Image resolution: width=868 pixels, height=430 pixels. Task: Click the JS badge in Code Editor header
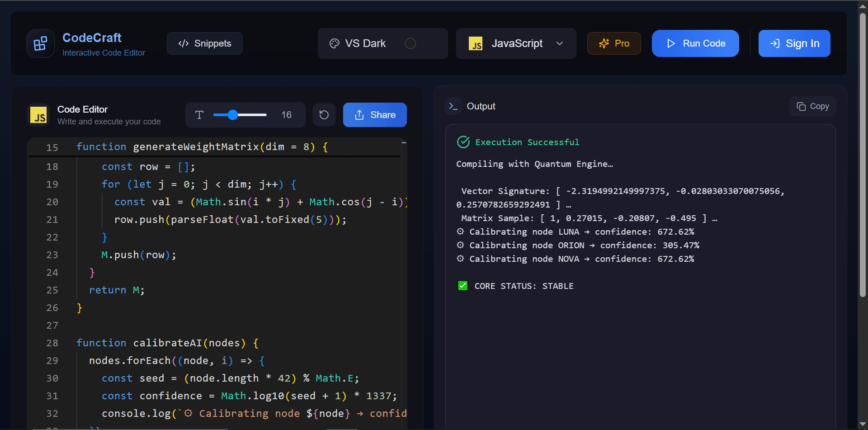point(39,115)
